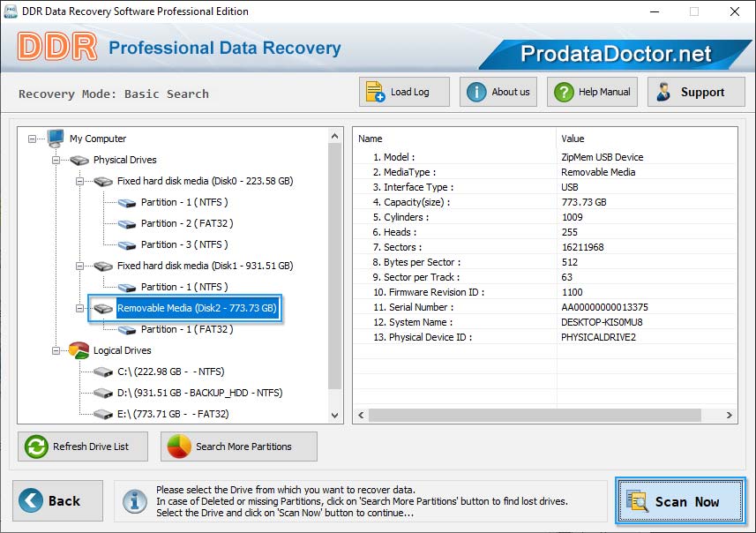Viewport: 756px width, 533px height.
Task: Click the ProdataDoctor.net banner
Action: [616, 54]
